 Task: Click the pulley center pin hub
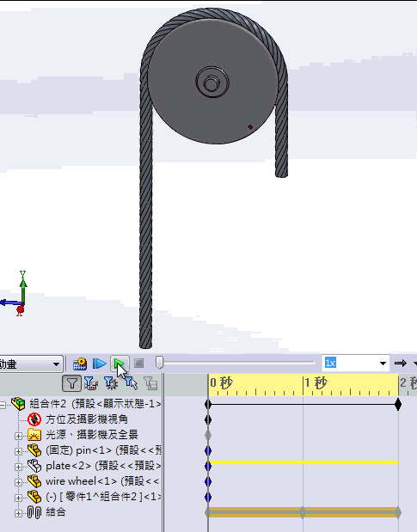click(x=212, y=83)
